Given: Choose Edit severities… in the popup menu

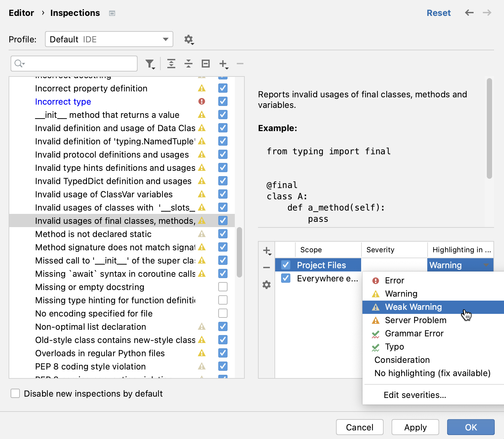Looking at the screenshot, I should click(415, 395).
